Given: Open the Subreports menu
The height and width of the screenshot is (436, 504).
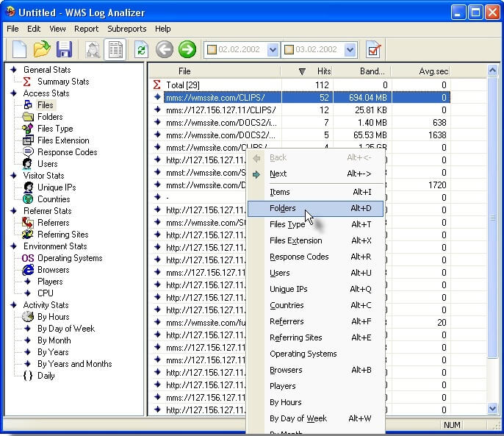Looking at the screenshot, I should (127, 29).
